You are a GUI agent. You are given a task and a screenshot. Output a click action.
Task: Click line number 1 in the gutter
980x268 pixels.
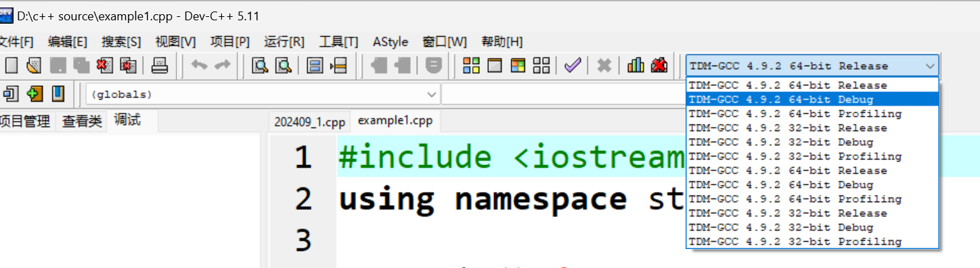[303, 157]
